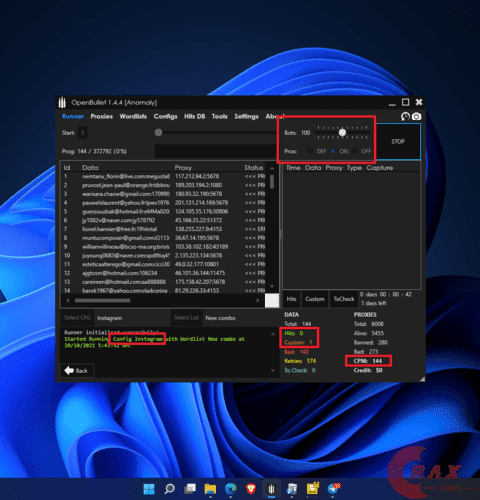
Task: Click the bots list horizontal scrollbar thumb
Action: [102, 300]
